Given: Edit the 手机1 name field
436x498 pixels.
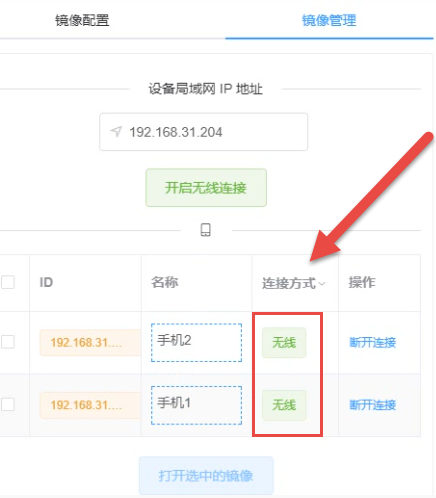Looking at the screenshot, I should pyautogui.click(x=196, y=405).
